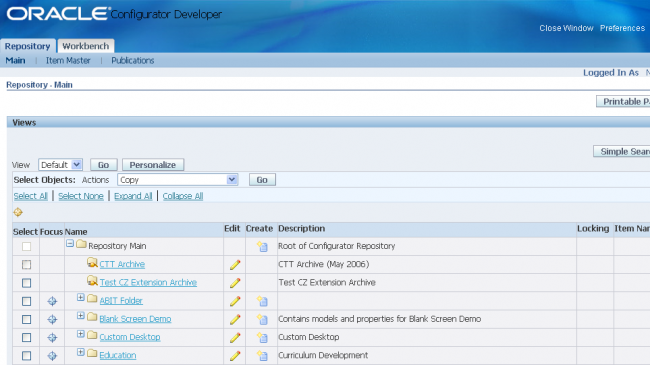
Task: Create object in Repository Main row
Action: pyautogui.click(x=262, y=246)
